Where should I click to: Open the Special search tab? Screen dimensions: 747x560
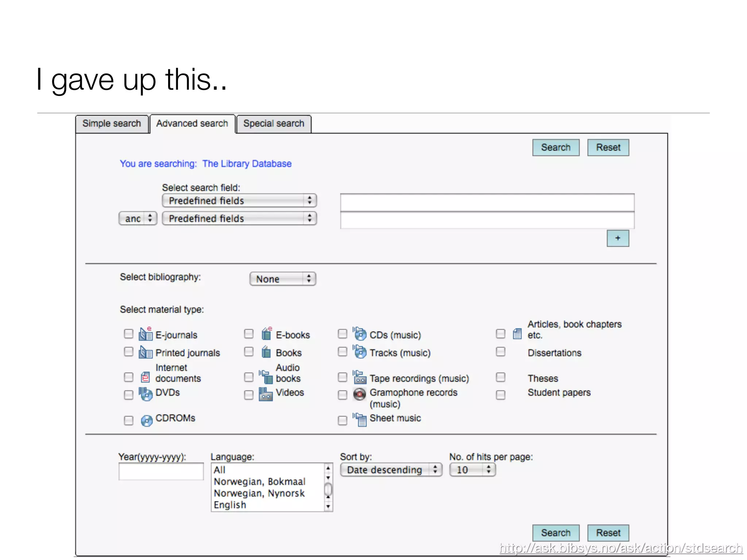(274, 124)
